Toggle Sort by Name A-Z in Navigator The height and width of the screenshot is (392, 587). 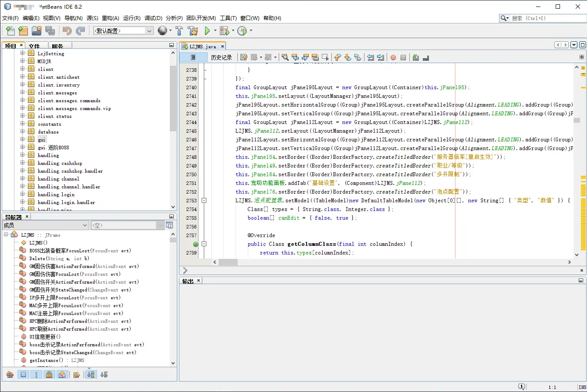tap(91, 375)
